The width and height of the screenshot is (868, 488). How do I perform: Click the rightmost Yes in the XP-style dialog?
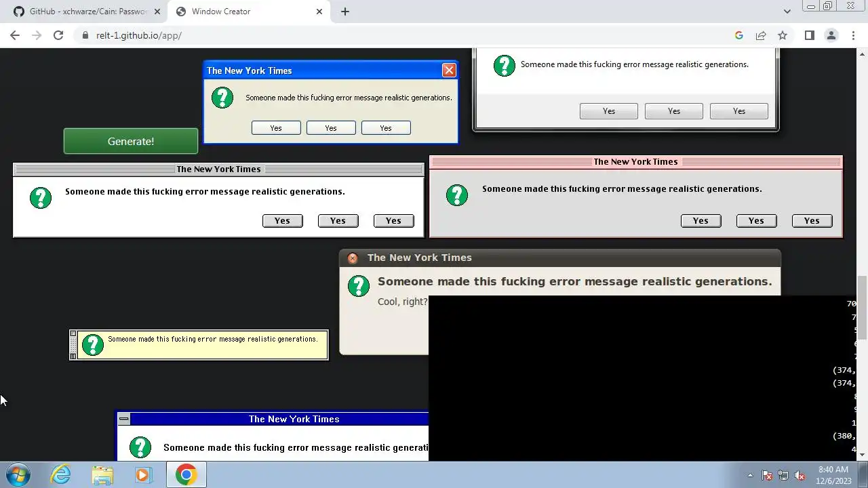pyautogui.click(x=386, y=128)
